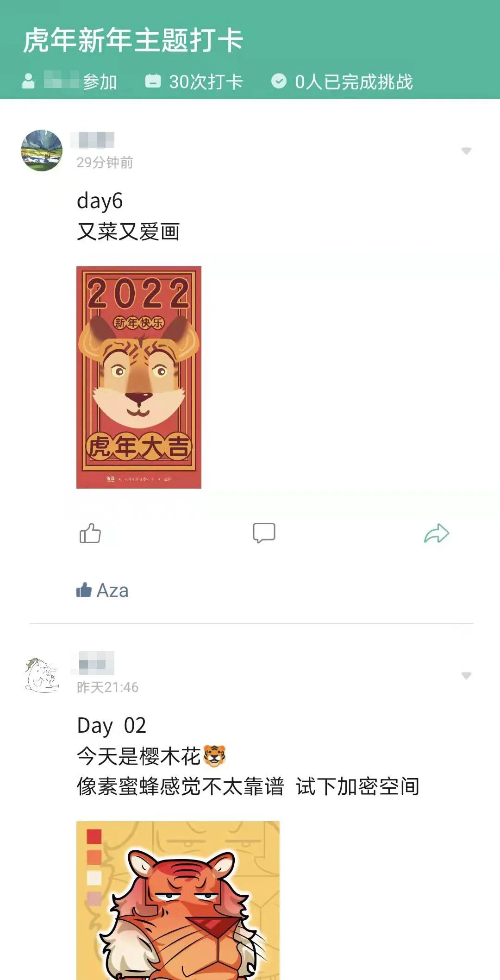Tap the 虎年新年主题打卡 page title
The height and width of the screenshot is (980, 500).
click(133, 40)
